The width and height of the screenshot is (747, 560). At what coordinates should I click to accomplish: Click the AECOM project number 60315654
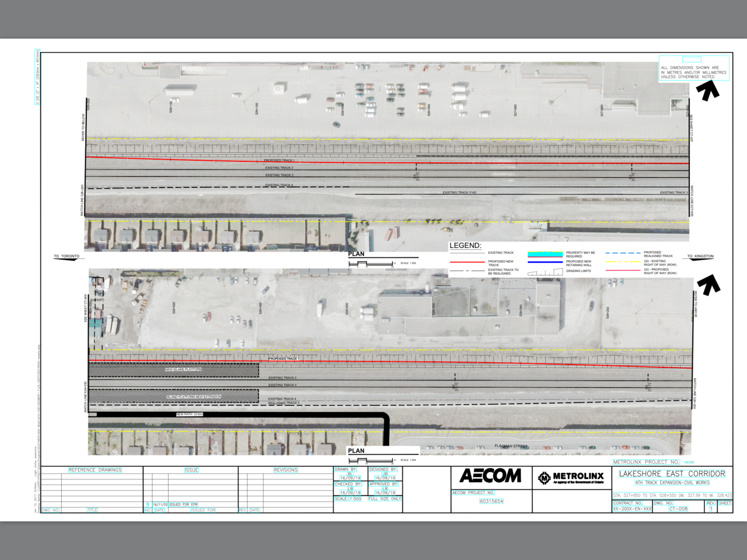491,501
